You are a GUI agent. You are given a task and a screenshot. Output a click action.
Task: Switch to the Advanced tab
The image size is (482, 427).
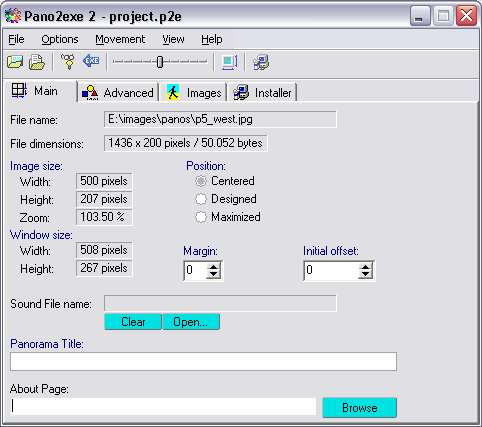pos(118,93)
